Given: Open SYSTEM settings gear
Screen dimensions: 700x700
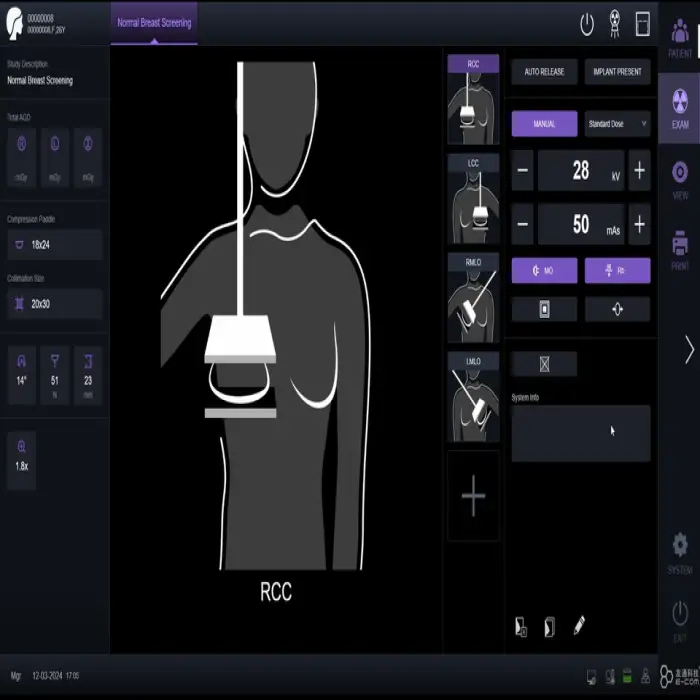Looking at the screenshot, I should 679,550.
